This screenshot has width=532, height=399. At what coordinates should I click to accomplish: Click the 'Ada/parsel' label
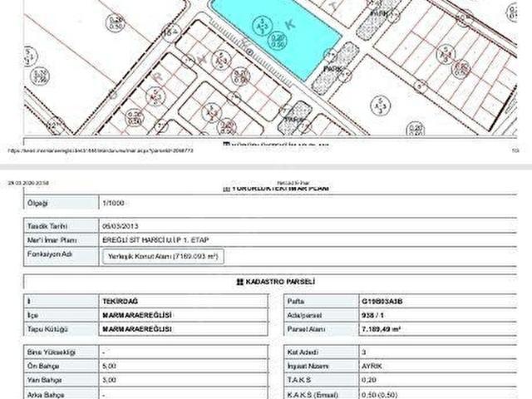[x=304, y=315]
